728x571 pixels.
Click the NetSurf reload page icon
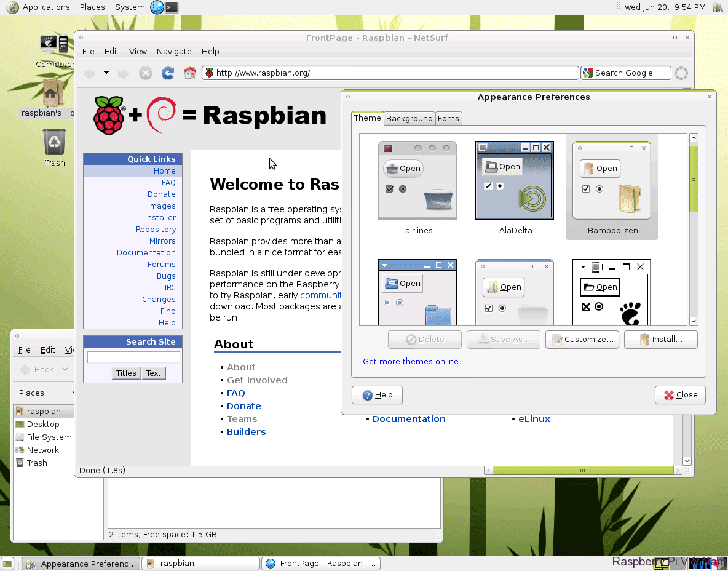coord(167,73)
